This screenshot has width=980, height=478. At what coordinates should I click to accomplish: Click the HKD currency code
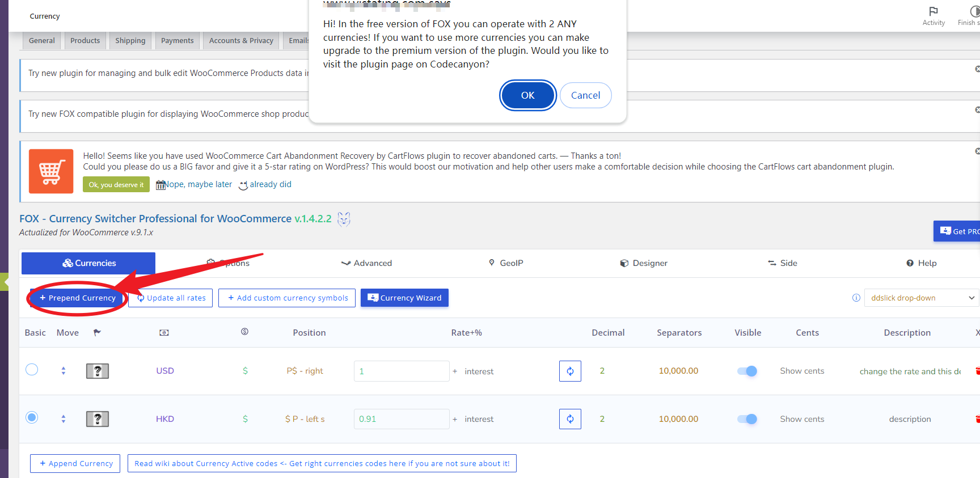[x=165, y=419]
